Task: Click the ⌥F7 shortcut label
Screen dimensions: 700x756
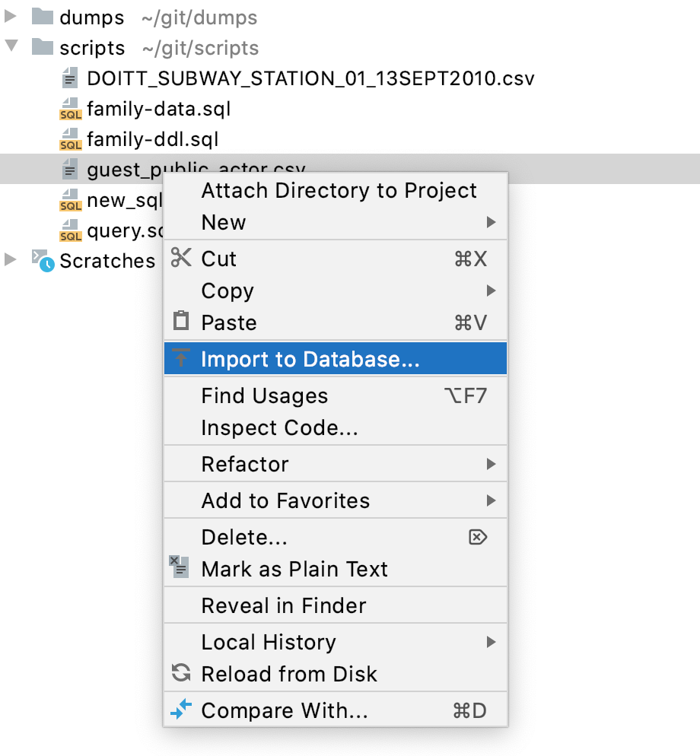Action: [x=466, y=395]
